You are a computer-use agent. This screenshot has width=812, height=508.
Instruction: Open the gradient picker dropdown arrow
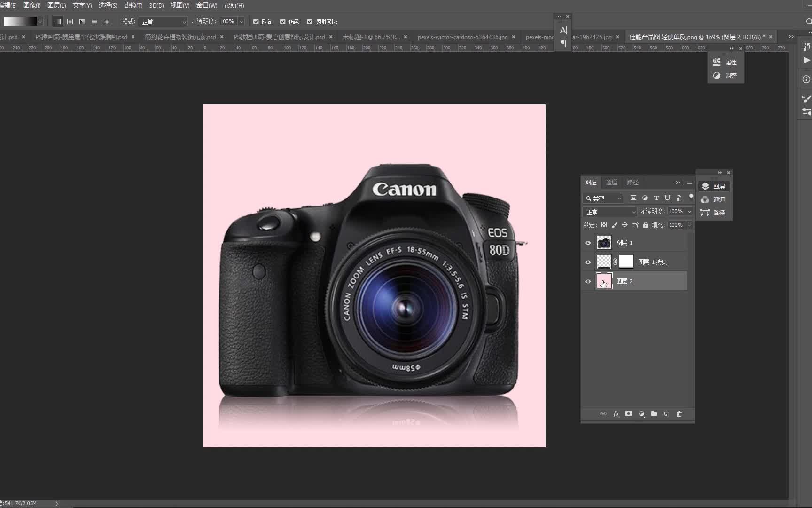(x=40, y=22)
